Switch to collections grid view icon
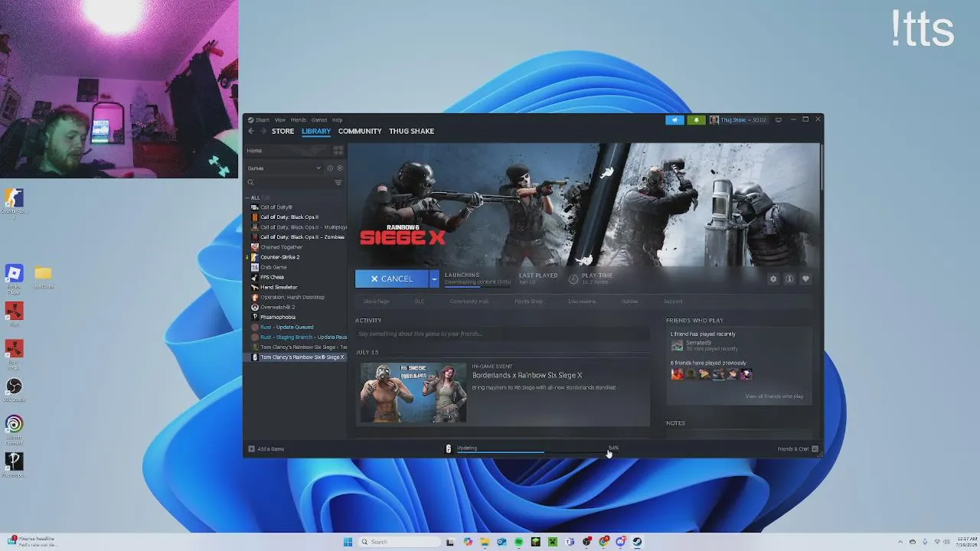Image resolution: width=980 pixels, height=551 pixels. (338, 151)
